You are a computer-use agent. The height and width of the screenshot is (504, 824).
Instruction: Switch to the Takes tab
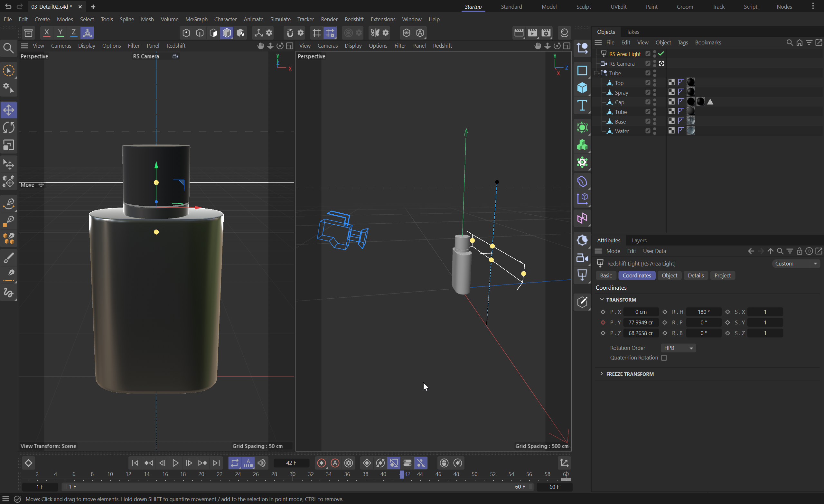click(633, 32)
